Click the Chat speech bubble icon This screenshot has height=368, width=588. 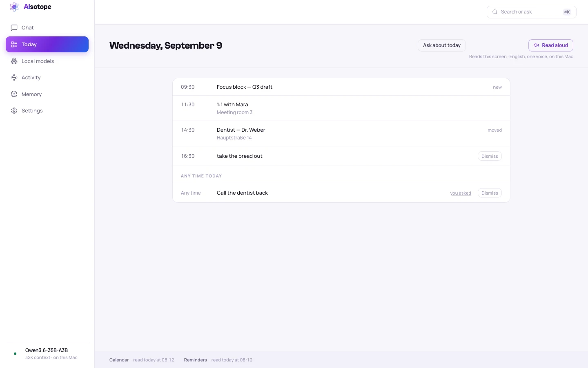(14, 28)
